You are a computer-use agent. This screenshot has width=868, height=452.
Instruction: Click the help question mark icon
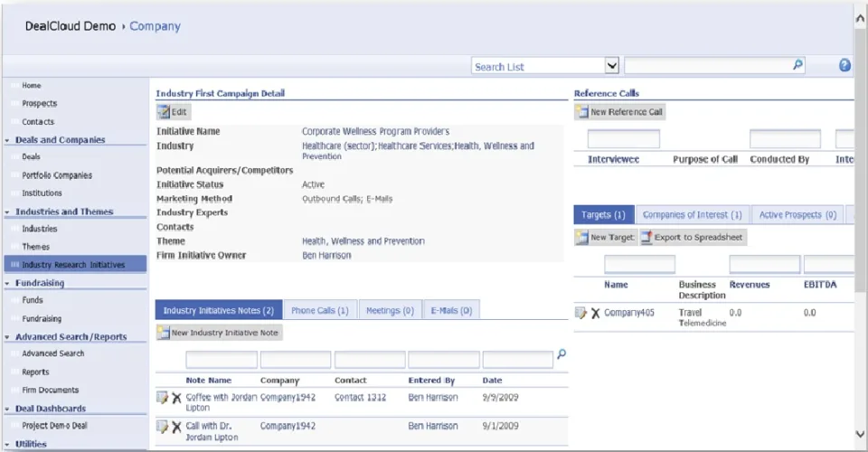844,66
